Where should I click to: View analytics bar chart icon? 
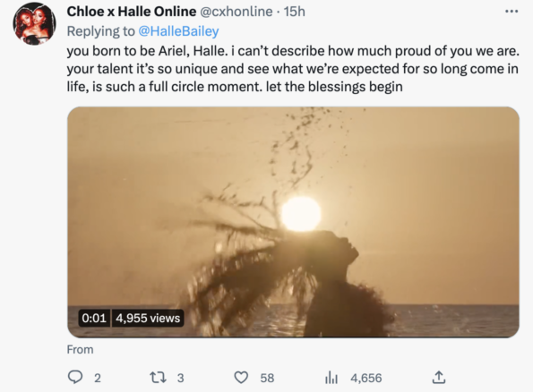click(331, 378)
